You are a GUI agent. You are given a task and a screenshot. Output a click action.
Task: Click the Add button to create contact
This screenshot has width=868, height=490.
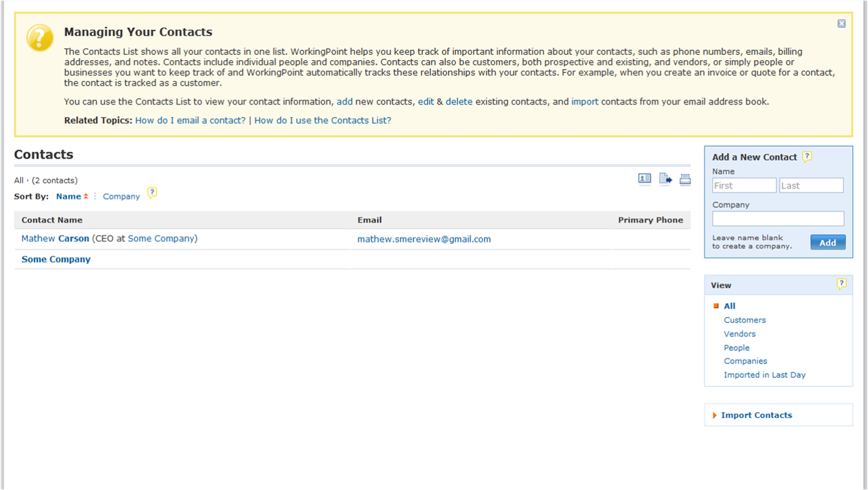(x=827, y=242)
